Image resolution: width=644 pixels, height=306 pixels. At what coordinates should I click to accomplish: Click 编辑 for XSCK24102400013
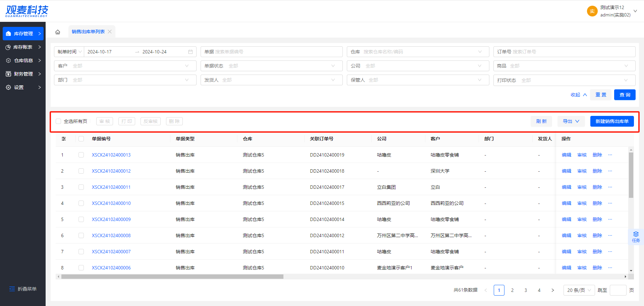[x=567, y=155]
